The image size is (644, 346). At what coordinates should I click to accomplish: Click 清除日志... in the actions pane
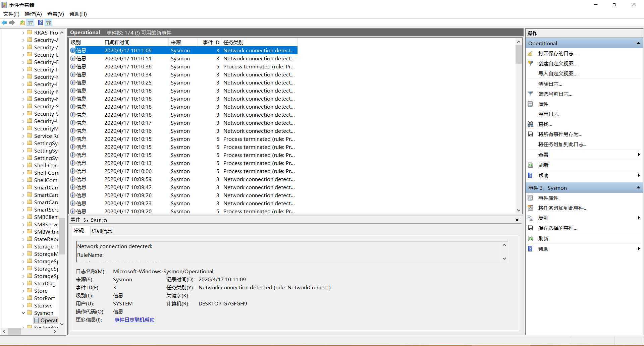click(550, 84)
